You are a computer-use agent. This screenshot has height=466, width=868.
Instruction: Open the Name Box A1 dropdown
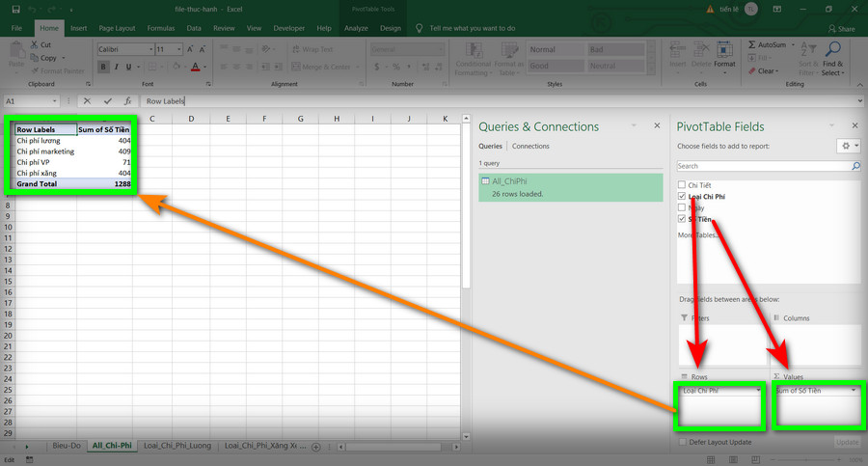coord(54,101)
